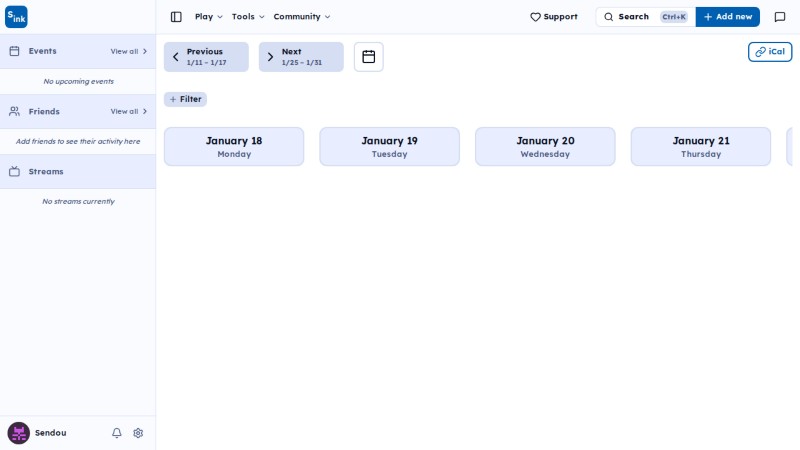Toggle the sidebar panel icon
The image size is (800, 450).
click(176, 17)
